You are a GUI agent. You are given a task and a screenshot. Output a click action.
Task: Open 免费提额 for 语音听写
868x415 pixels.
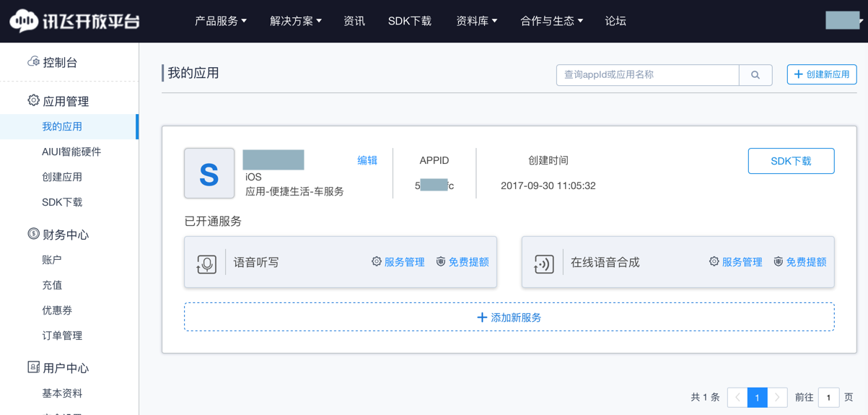pos(463,262)
